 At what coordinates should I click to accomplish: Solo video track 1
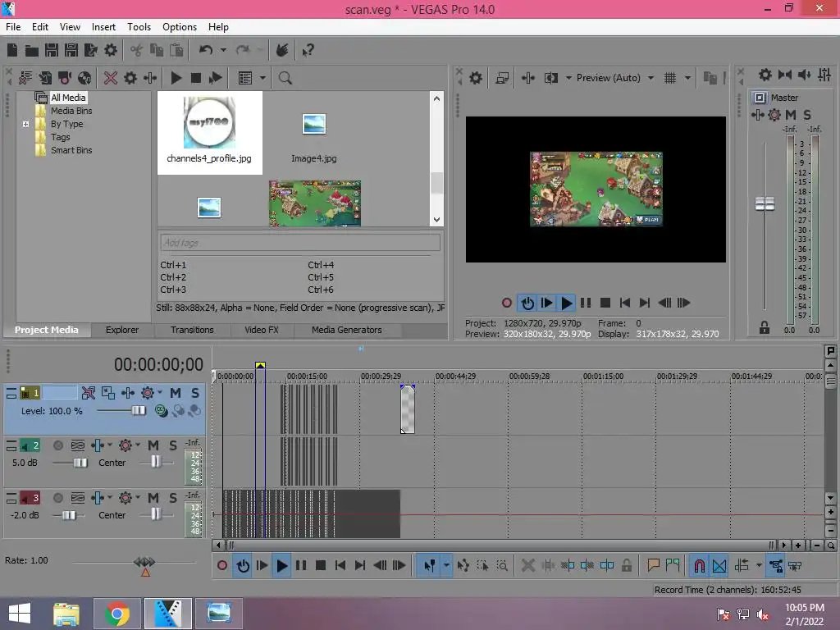pyautogui.click(x=195, y=393)
